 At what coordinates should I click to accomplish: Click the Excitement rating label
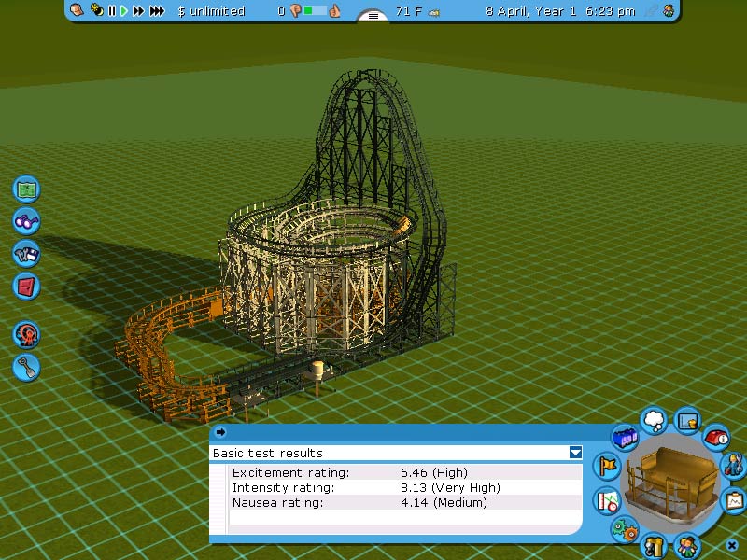tap(291, 472)
